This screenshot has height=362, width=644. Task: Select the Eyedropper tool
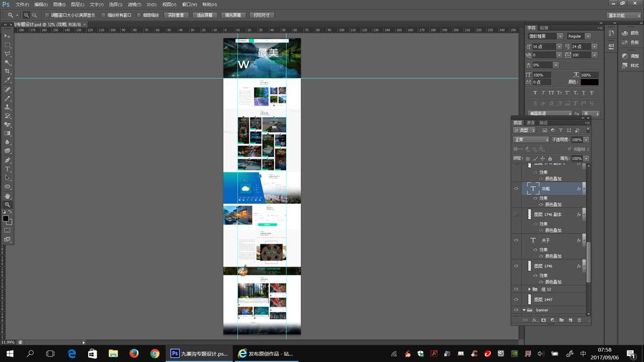click(7, 80)
